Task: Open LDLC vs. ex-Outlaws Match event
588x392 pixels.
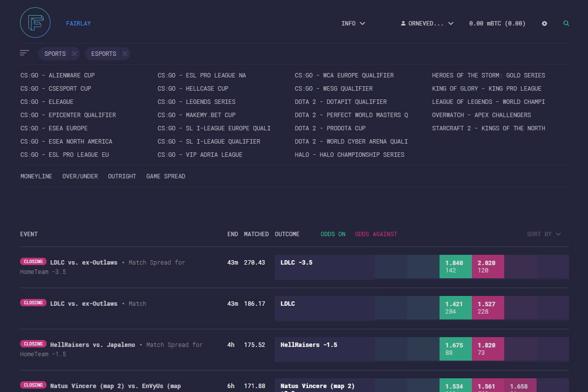Action: (x=84, y=304)
